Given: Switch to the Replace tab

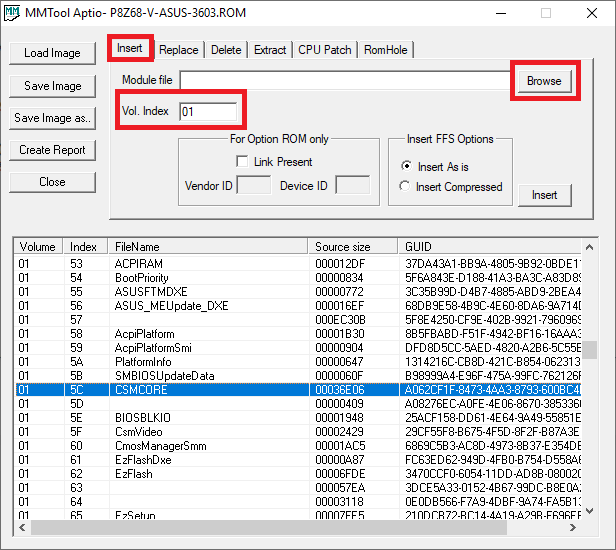Looking at the screenshot, I should 179,50.
